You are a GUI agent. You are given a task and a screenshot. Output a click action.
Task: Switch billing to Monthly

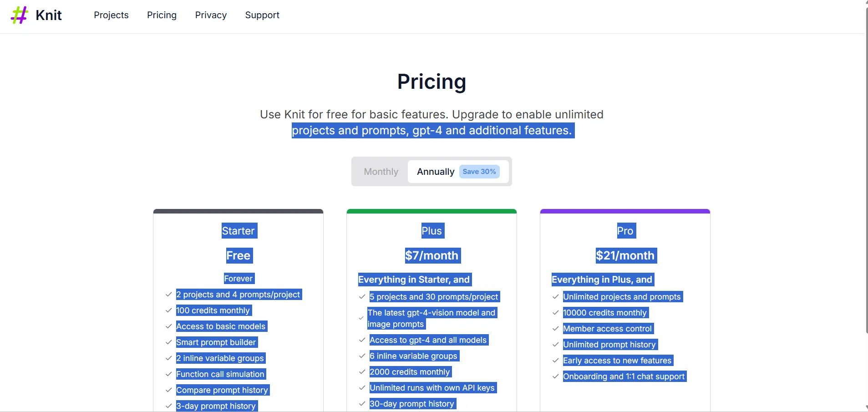tap(381, 172)
